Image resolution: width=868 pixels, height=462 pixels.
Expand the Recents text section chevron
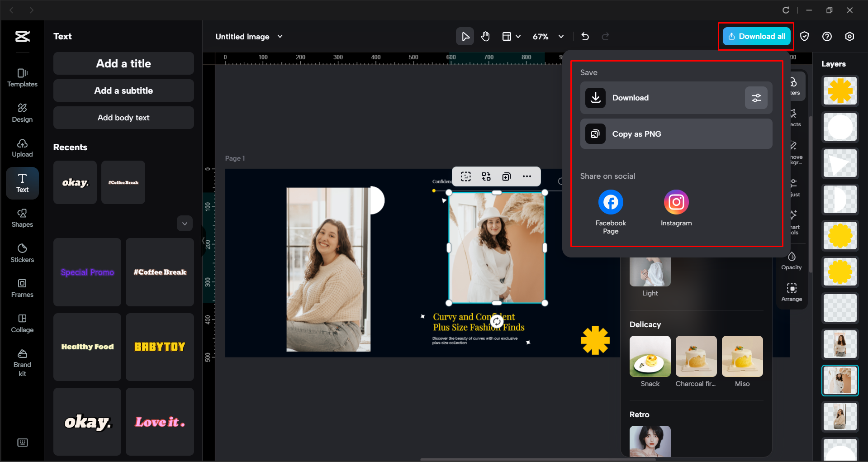[185, 224]
